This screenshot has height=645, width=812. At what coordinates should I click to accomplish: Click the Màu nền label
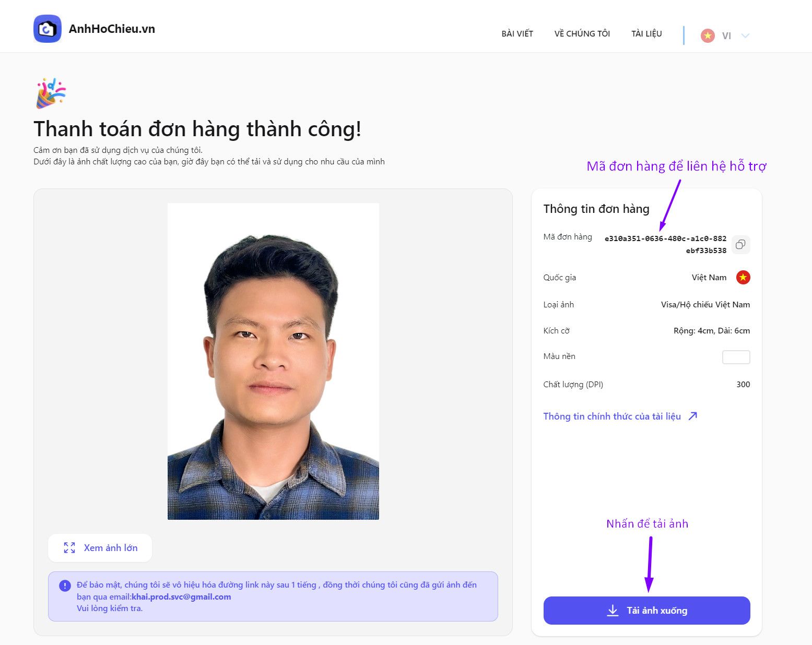(x=559, y=356)
